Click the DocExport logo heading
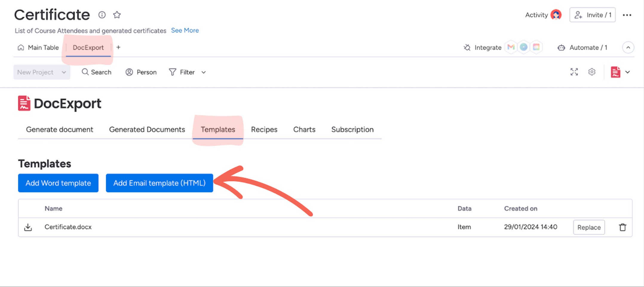Viewport: 644px width, 287px height. click(x=60, y=103)
